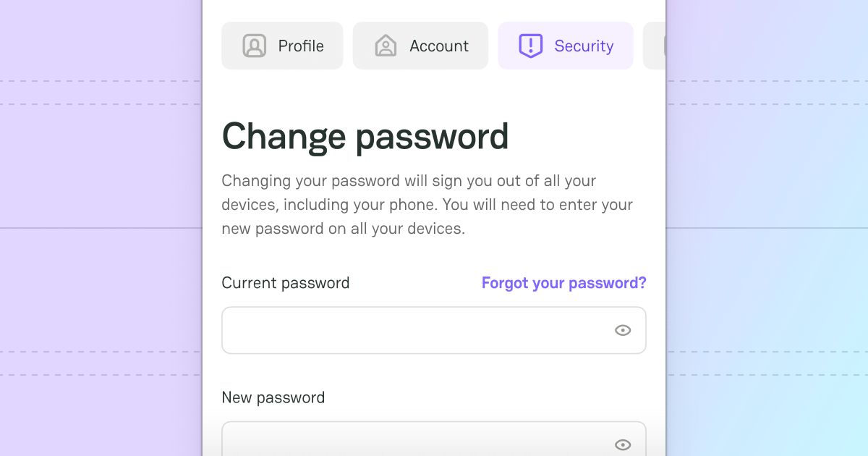Click the "Change password" heading
This screenshot has height=456, width=868.
(365, 136)
